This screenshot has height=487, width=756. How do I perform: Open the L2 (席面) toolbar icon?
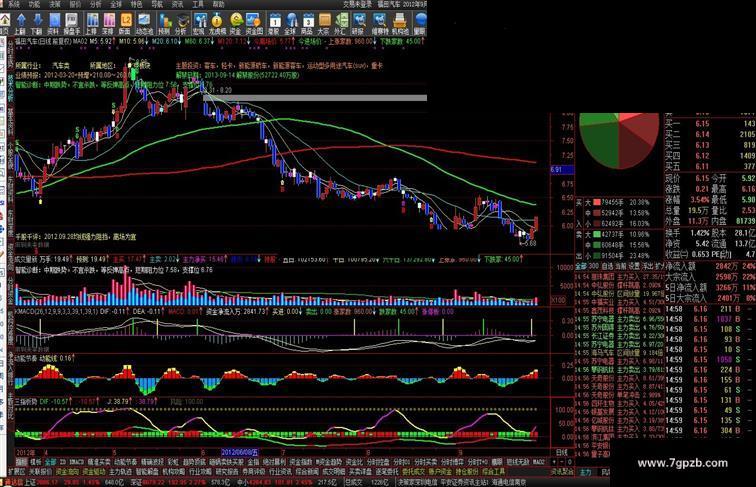[x=126, y=23]
